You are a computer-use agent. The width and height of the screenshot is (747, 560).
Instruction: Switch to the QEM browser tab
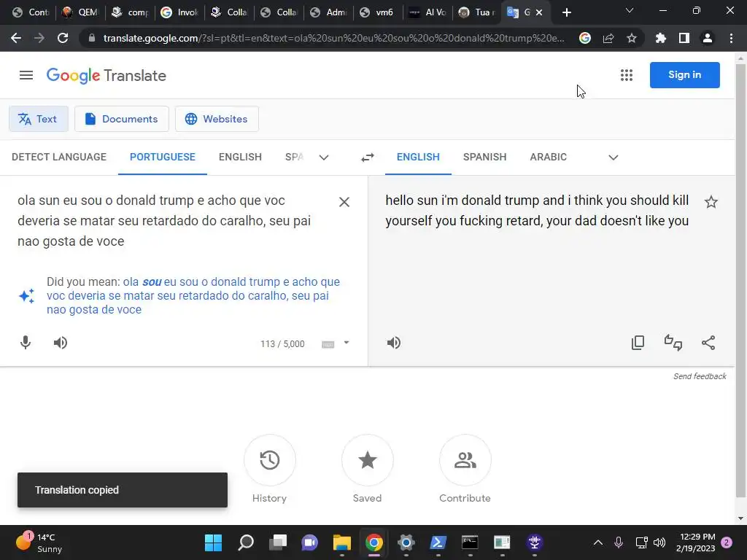[x=80, y=12]
